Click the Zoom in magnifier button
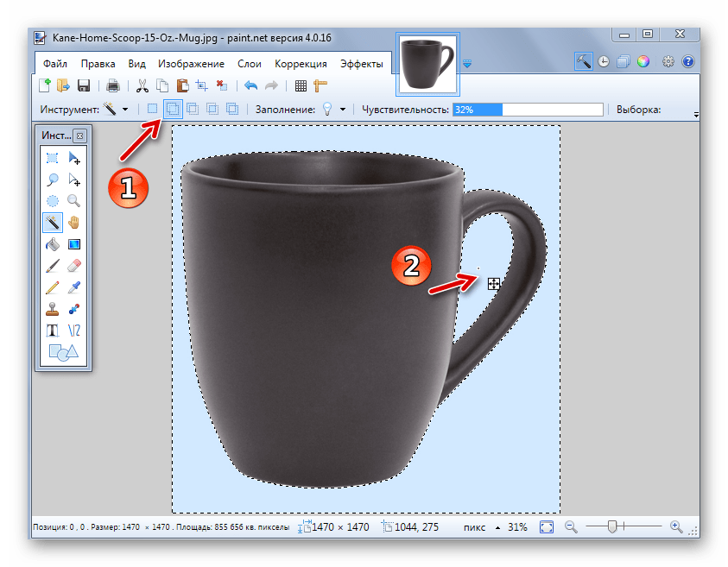728x567 pixels. pyautogui.click(x=675, y=526)
